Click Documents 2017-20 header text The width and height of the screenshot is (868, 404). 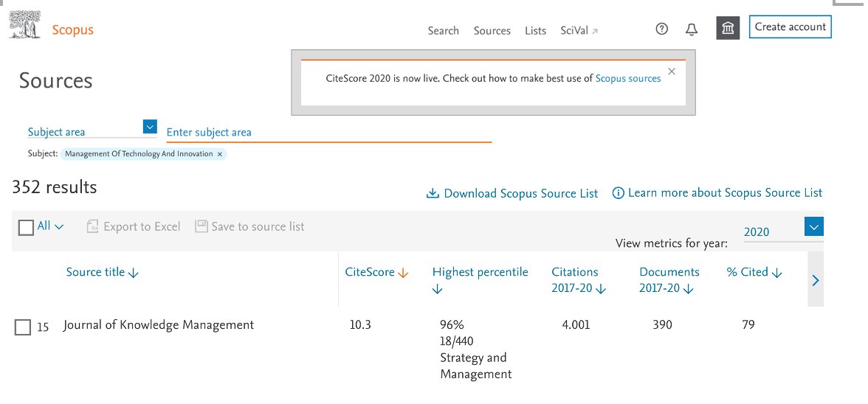pyautogui.click(x=669, y=279)
